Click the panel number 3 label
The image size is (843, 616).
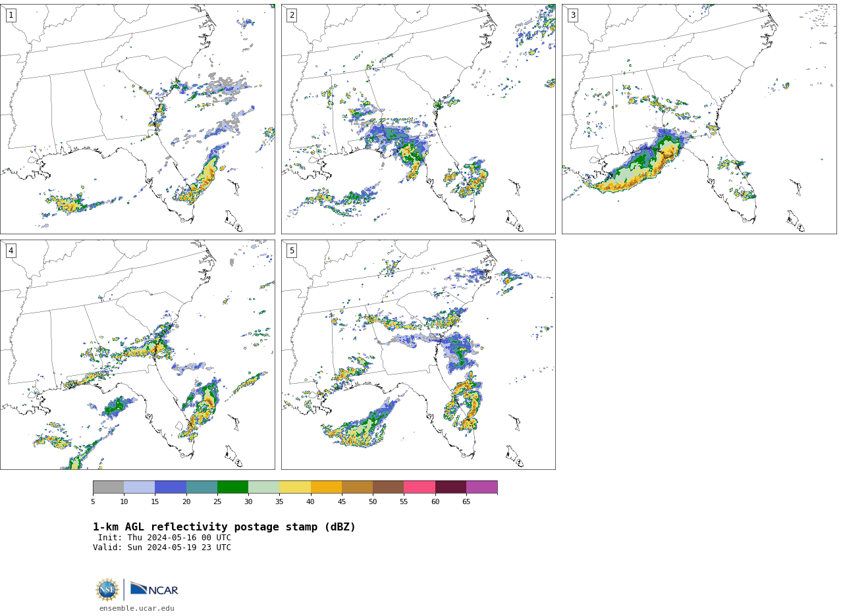(x=573, y=15)
